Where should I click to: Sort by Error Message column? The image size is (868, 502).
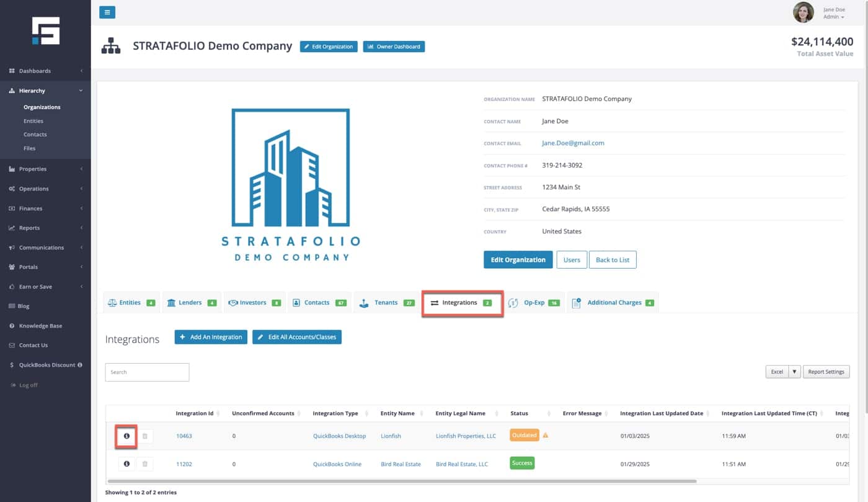pos(586,413)
